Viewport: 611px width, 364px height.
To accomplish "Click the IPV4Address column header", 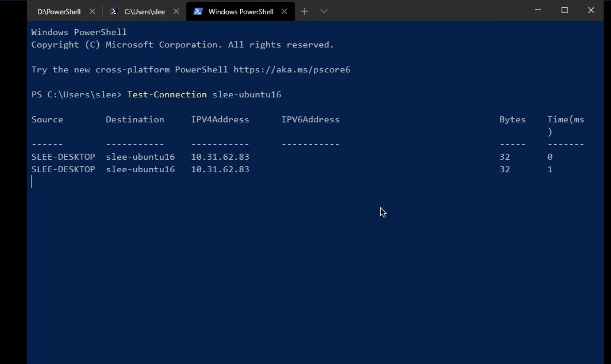I will [x=220, y=120].
